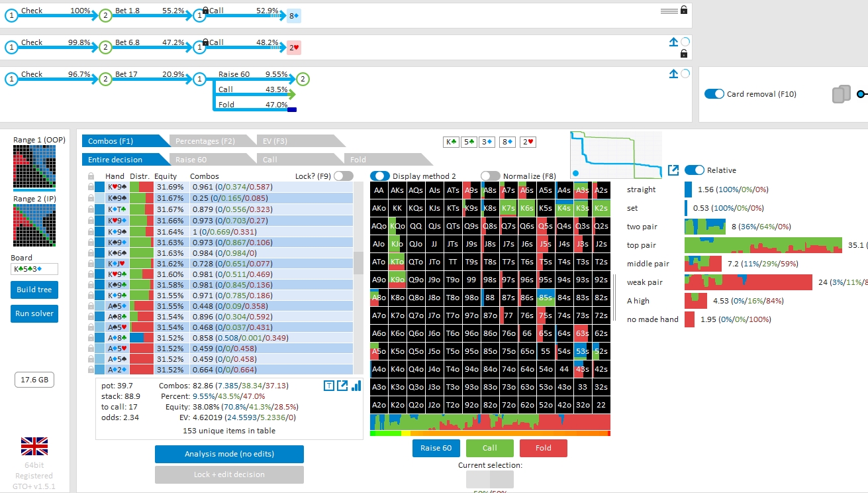
Task: Click player node 2 after Raise 60
Action: [303, 80]
